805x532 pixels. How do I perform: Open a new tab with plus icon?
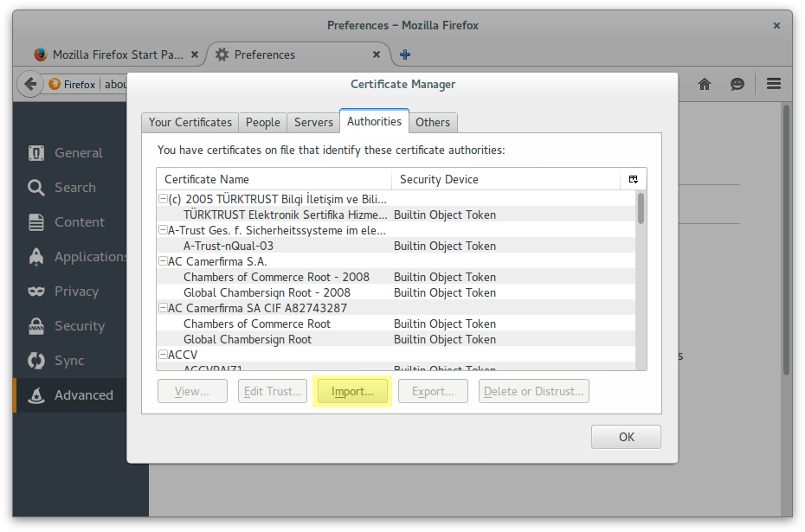pos(405,54)
